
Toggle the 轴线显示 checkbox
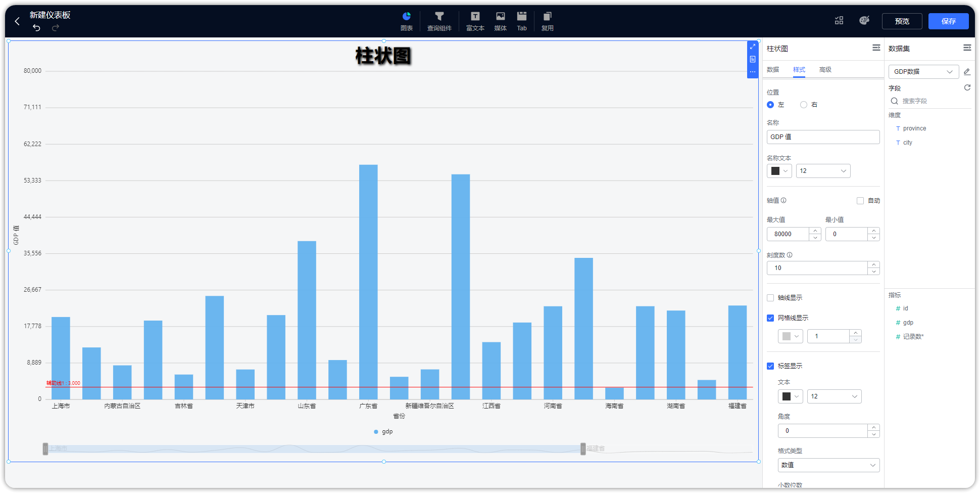pos(770,298)
